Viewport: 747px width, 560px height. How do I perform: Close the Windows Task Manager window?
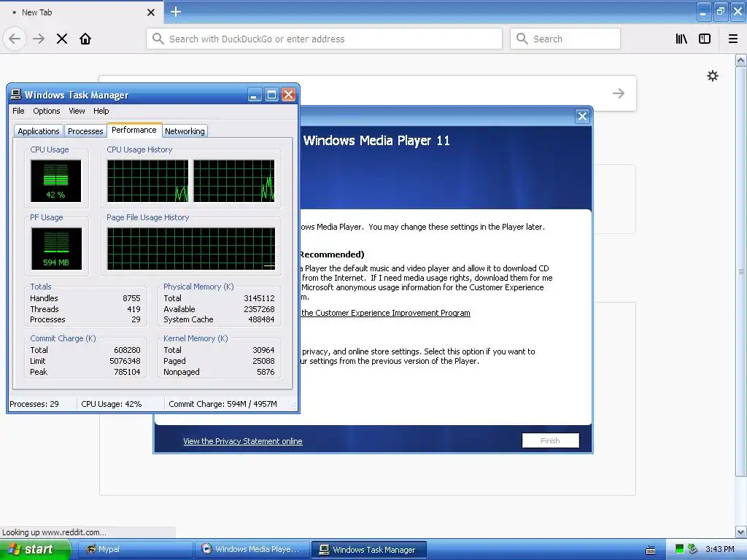(x=288, y=94)
